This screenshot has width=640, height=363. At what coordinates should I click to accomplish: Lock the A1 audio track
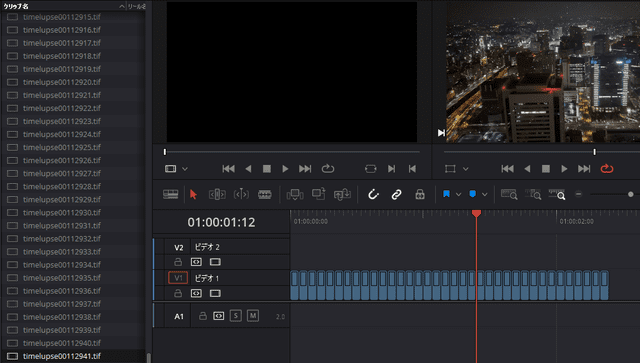202,316
